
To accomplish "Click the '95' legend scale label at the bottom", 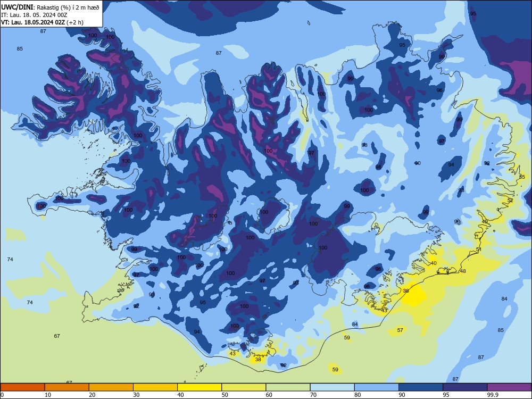I will [x=446, y=395].
